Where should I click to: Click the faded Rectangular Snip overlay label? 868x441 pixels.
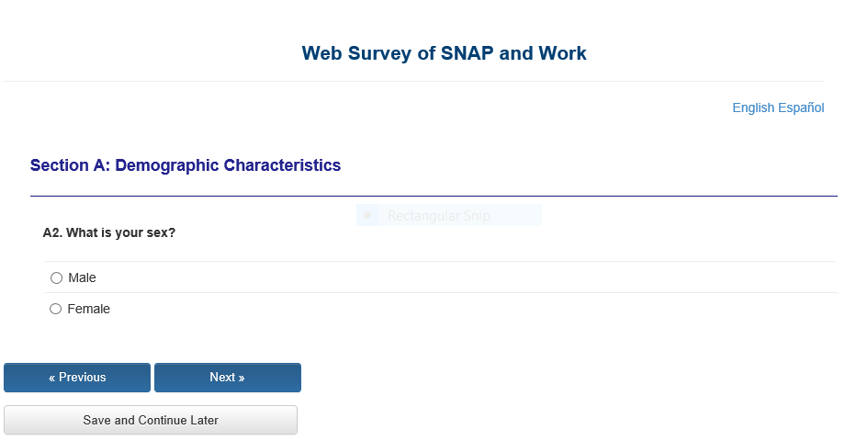[438, 216]
